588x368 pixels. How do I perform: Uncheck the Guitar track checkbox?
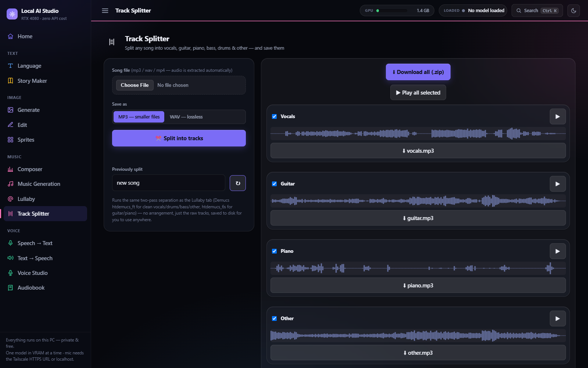pyautogui.click(x=274, y=184)
